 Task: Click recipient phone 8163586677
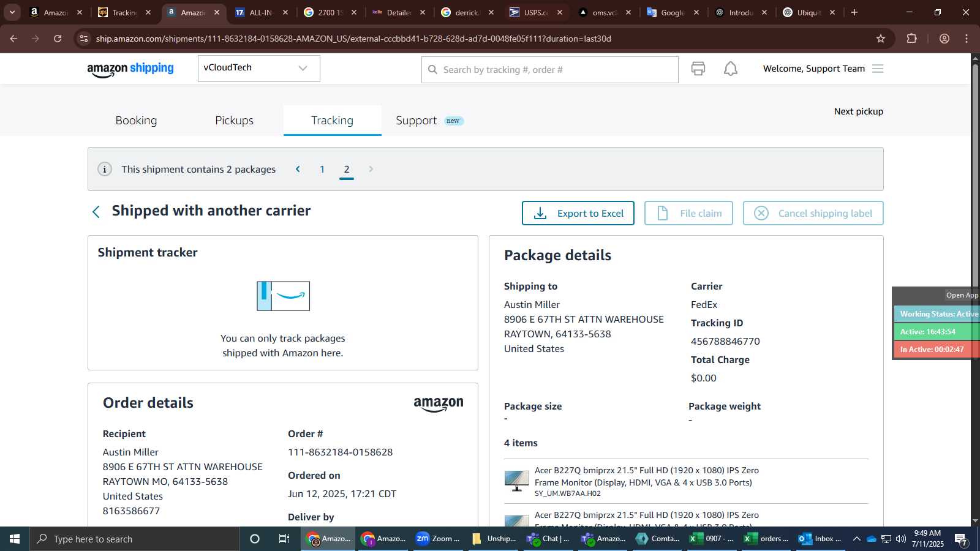coord(131,511)
